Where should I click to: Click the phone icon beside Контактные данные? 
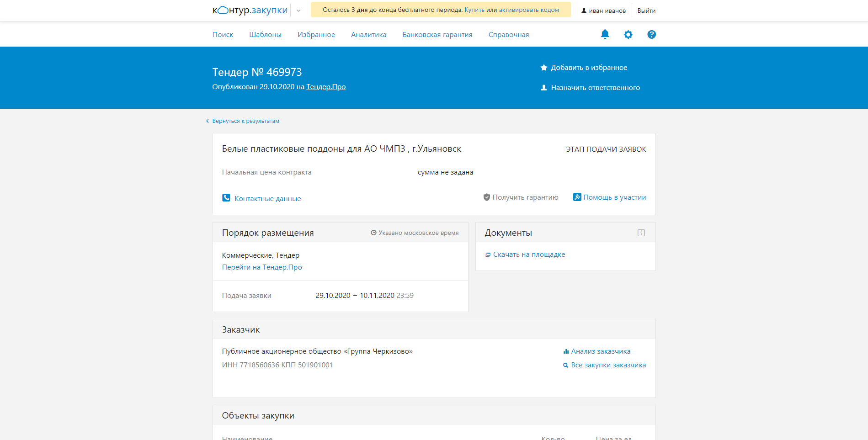tap(226, 198)
